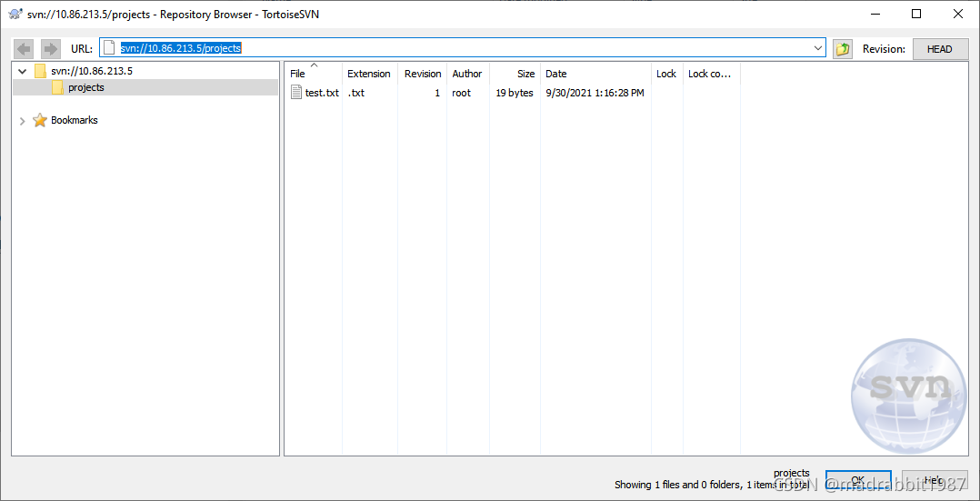Click the Forward navigation arrow

[x=51, y=49]
